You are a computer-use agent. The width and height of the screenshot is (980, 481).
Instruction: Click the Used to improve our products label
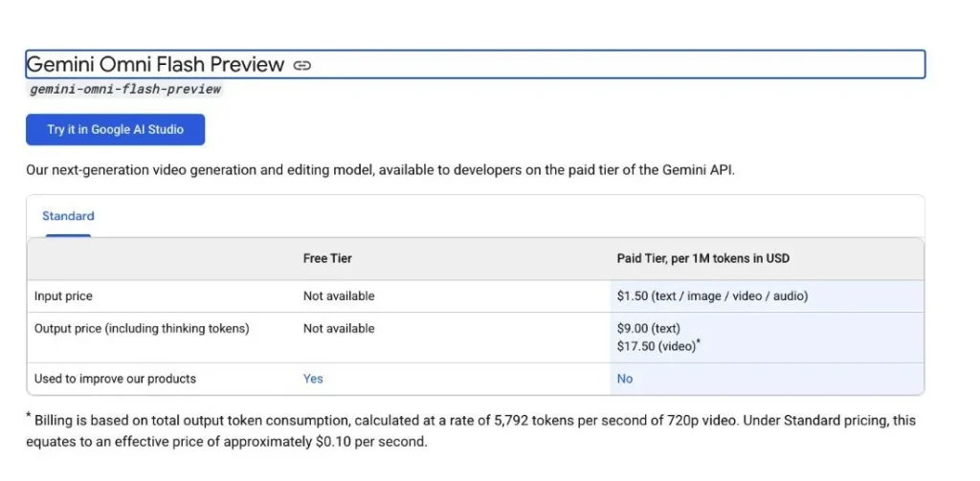(x=115, y=379)
